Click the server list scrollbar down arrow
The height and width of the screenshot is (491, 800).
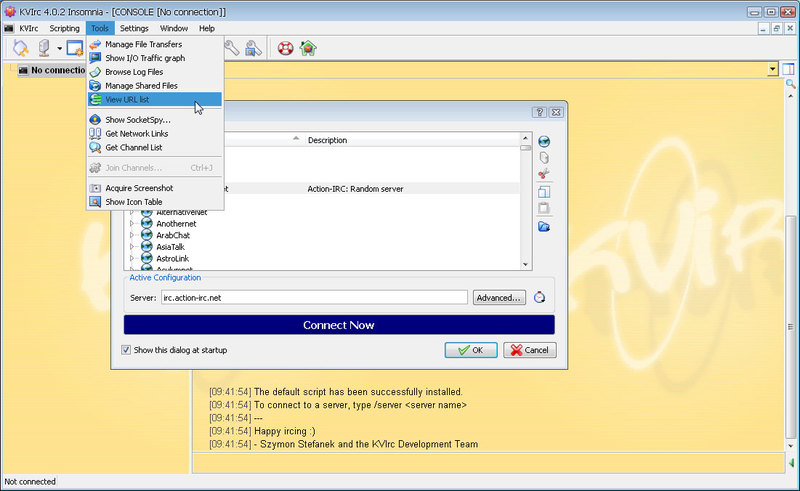[526, 264]
